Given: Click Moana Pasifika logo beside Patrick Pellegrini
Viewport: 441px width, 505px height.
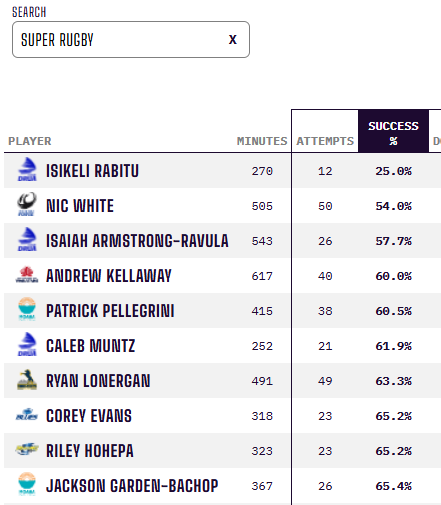Looking at the screenshot, I should point(27,309).
